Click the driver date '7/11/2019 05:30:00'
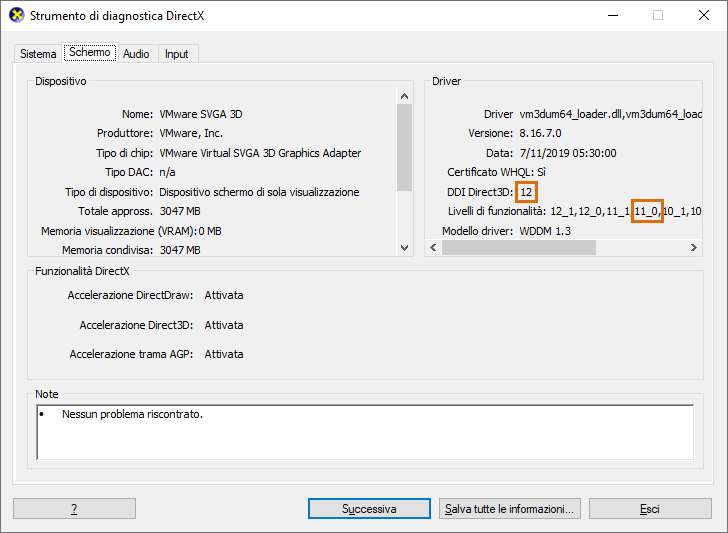Screen dimensions: 728x533 (x=568, y=153)
